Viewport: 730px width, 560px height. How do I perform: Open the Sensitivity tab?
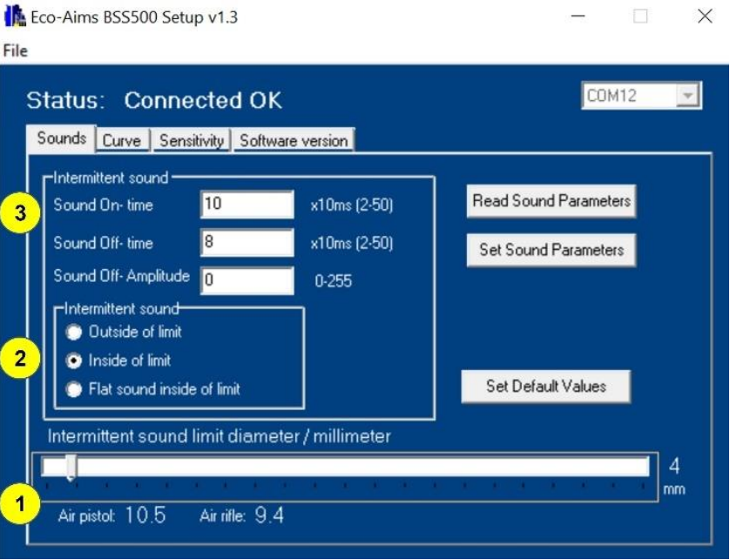pos(192,140)
